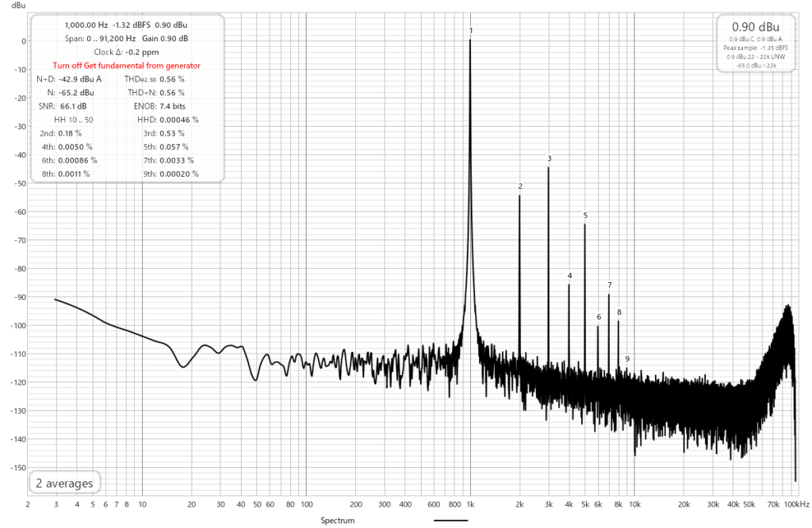
Task: Click the Peak sample -1.35 dBFS text
Action: (x=756, y=48)
